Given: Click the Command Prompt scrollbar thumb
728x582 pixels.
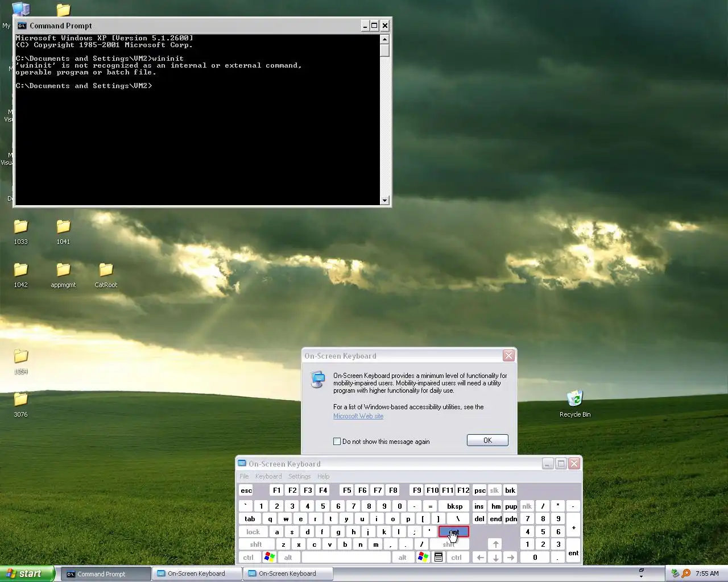Looking at the screenshot, I should point(385,51).
